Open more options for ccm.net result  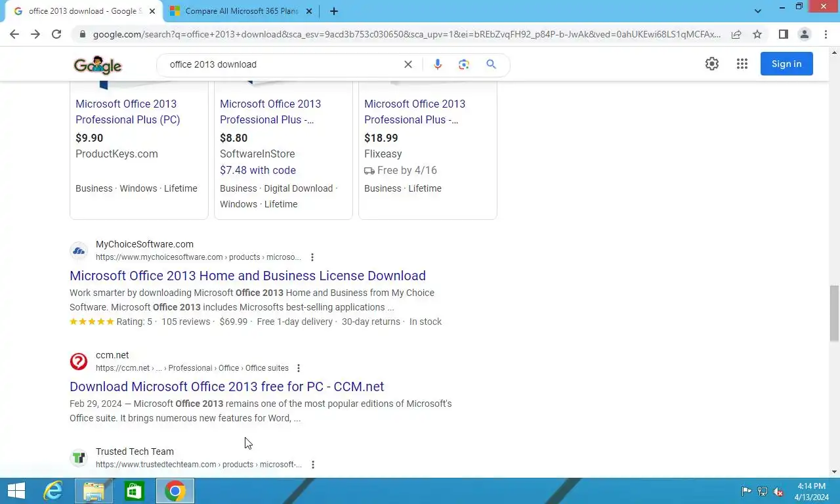pos(299,368)
